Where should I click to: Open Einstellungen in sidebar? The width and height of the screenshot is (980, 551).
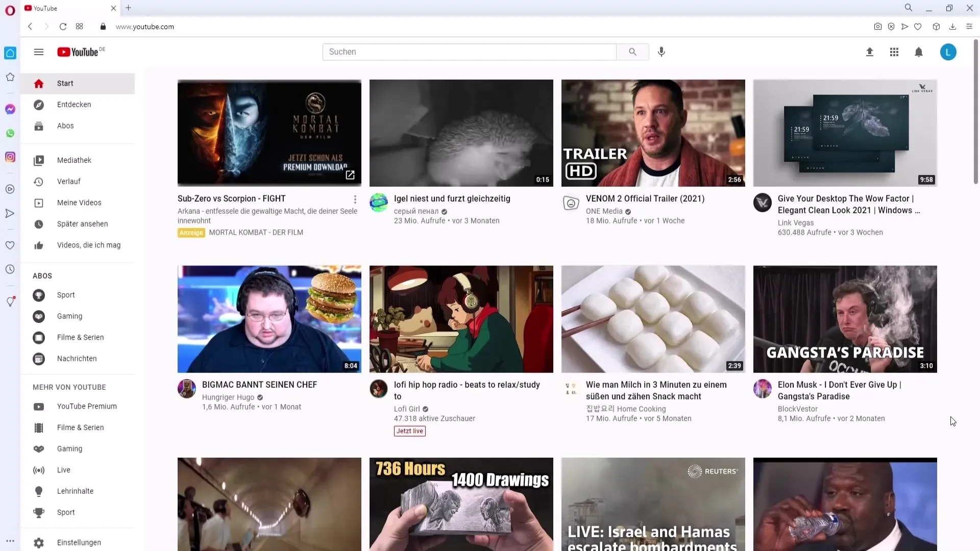click(78, 543)
